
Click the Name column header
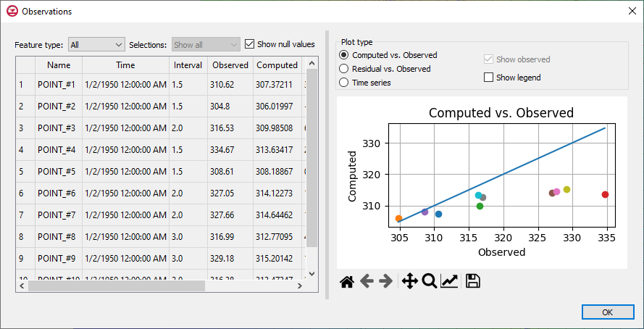pyautogui.click(x=59, y=65)
